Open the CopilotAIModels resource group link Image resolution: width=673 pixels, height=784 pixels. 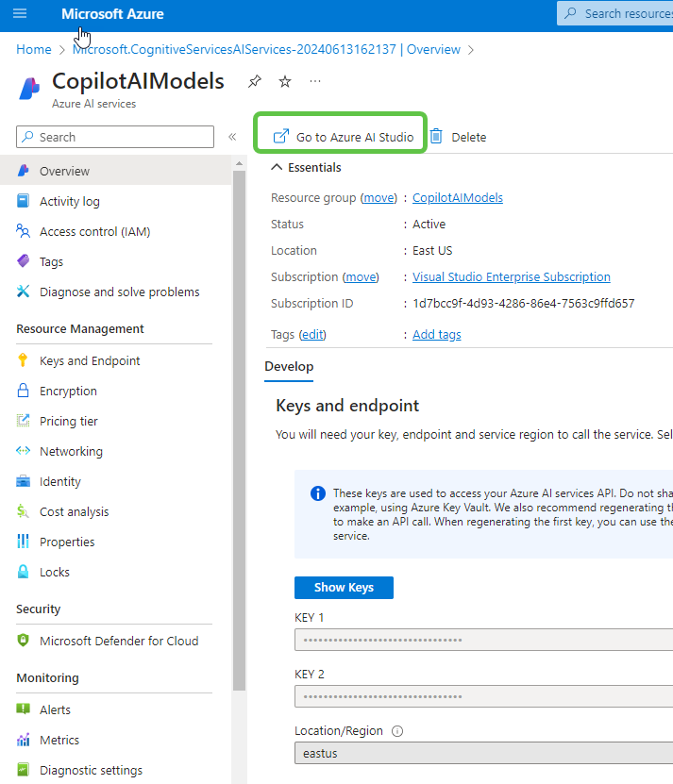458,197
